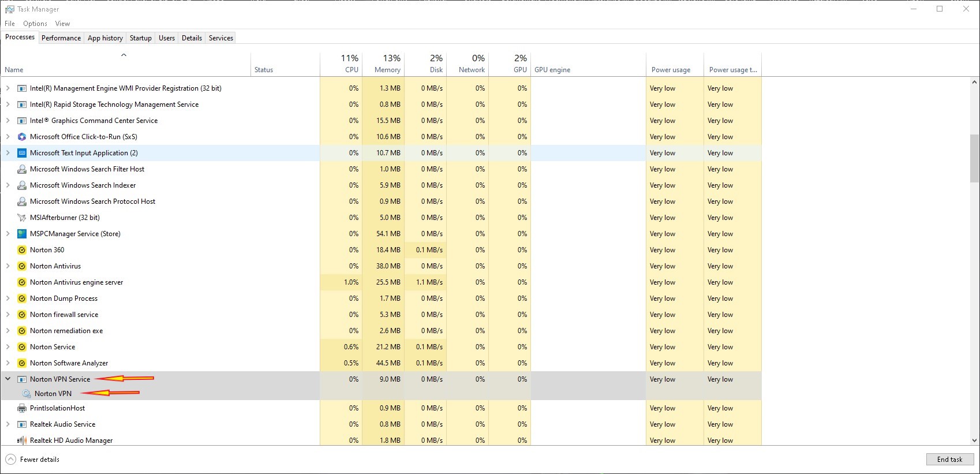Click the Microsoft Office Click-to-Run icon

[22, 137]
